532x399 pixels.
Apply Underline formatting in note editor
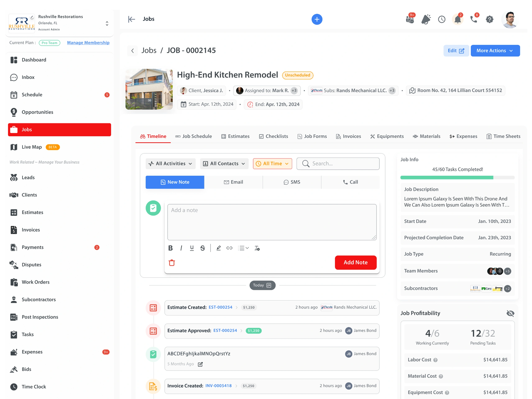pyautogui.click(x=192, y=248)
